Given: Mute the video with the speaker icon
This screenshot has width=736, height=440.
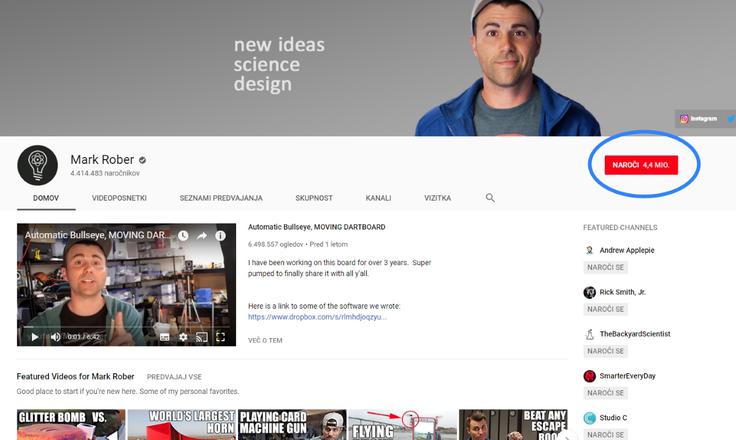Looking at the screenshot, I should (55, 337).
